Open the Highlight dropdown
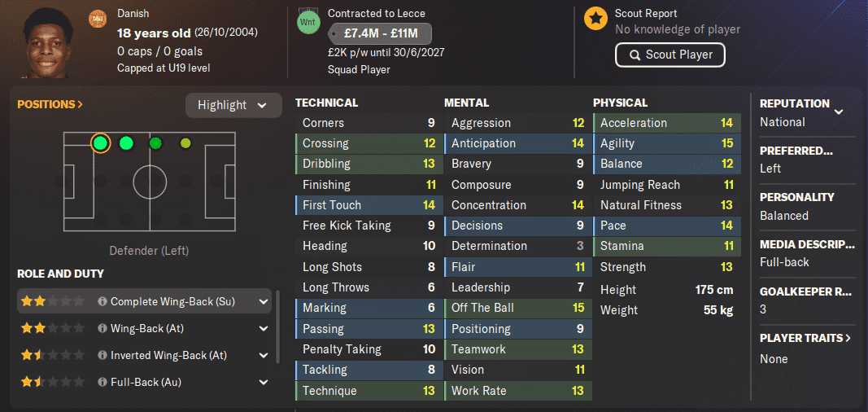Viewport: 868px width, 412px height. (x=233, y=105)
